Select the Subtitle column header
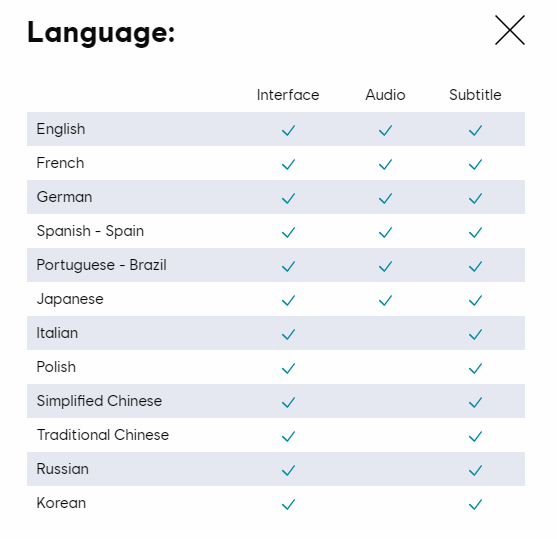Screen dimensions: 557x539 475,95
